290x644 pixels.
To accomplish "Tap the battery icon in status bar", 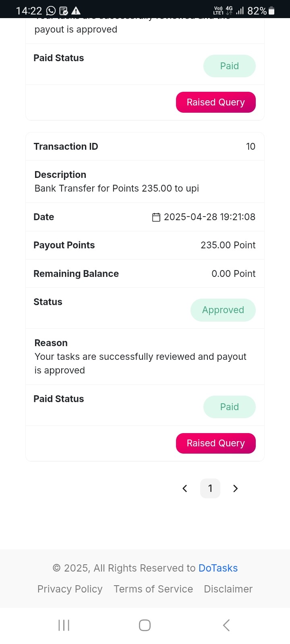I will (271, 11).
